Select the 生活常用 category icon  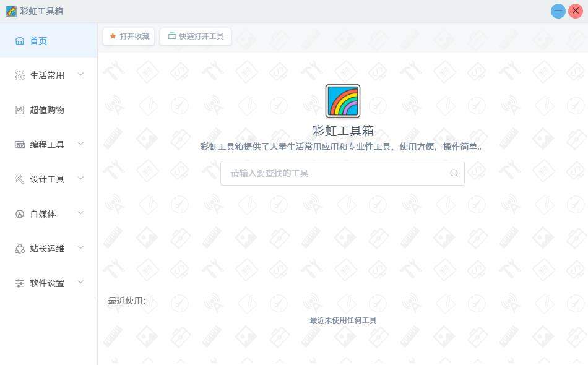click(19, 75)
